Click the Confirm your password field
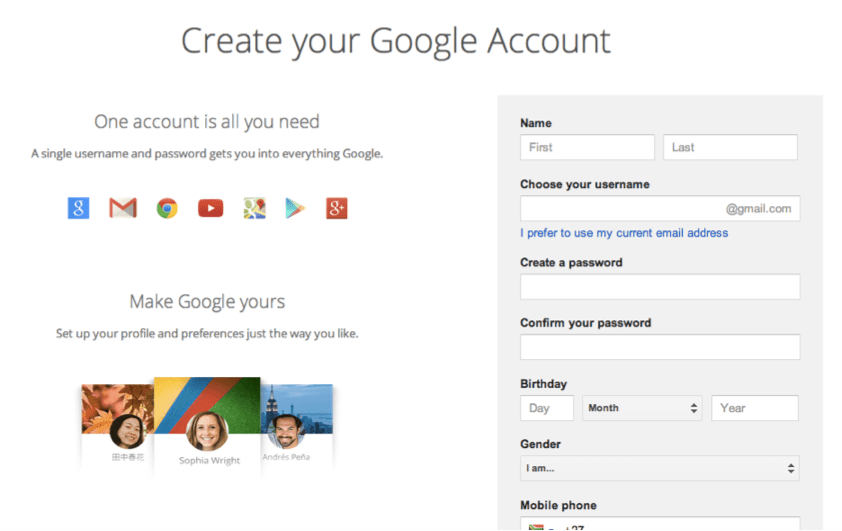The height and width of the screenshot is (531, 842). click(x=660, y=347)
